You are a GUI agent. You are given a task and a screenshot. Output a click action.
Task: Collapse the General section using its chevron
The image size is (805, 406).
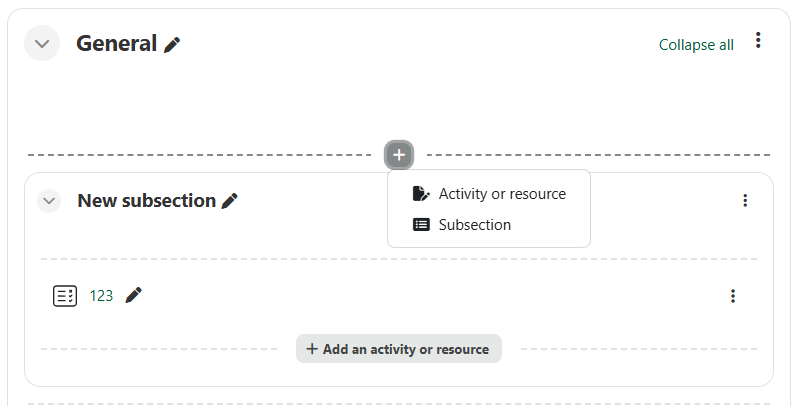tap(42, 44)
